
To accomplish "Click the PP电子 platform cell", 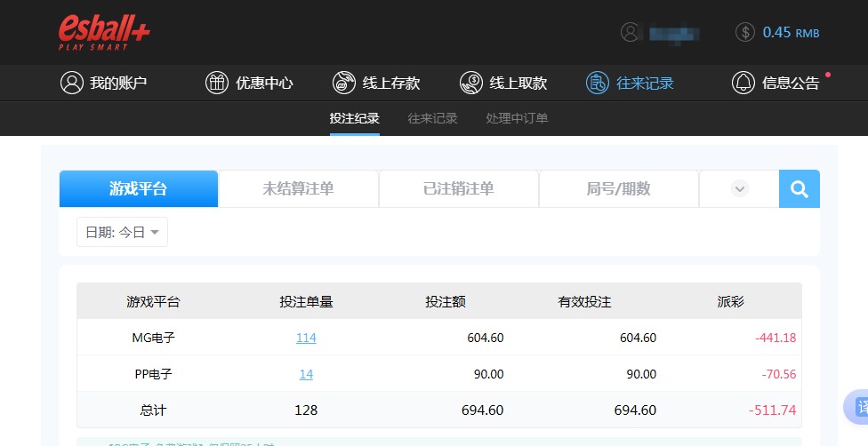I will point(153,374).
